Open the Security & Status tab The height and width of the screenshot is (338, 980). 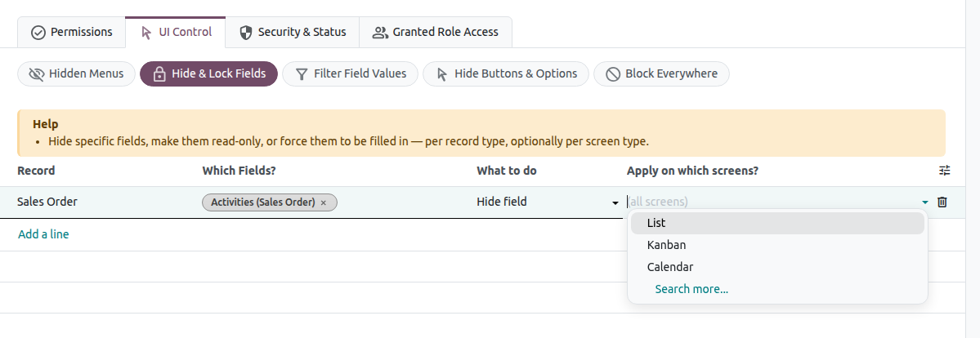[293, 32]
